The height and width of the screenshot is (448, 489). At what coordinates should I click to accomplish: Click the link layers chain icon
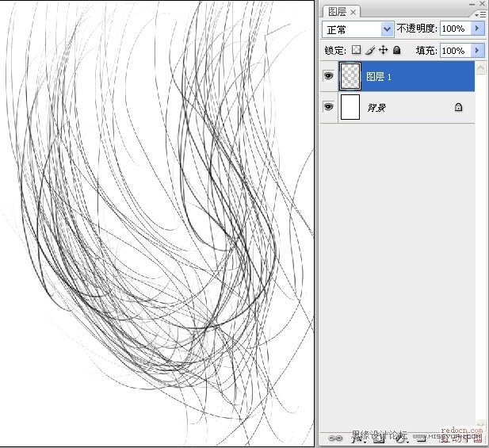(335, 438)
